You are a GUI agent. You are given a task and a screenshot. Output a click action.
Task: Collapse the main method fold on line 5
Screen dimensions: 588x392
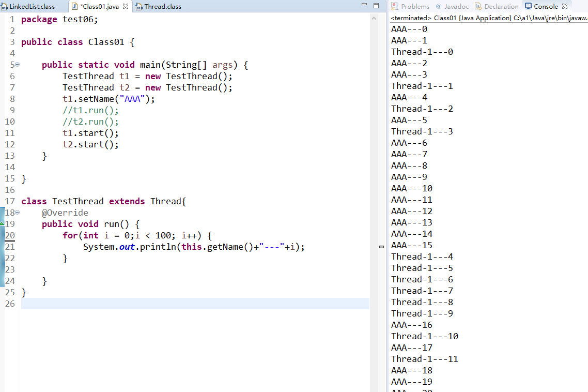coord(17,65)
